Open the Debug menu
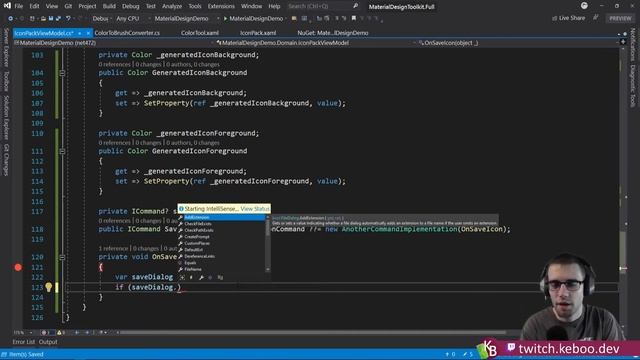The width and height of the screenshot is (640, 360). (x=131, y=6)
